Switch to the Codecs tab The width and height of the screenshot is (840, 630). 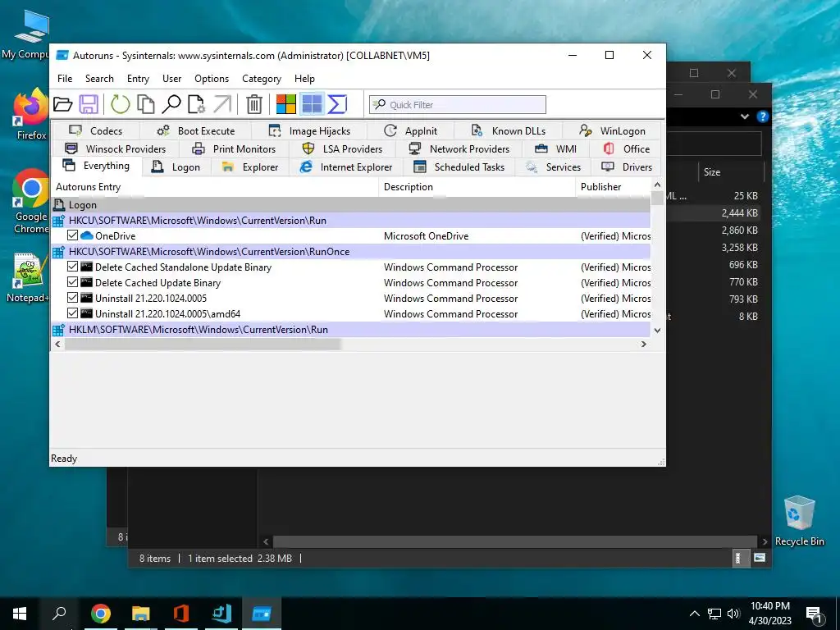(x=96, y=130)
